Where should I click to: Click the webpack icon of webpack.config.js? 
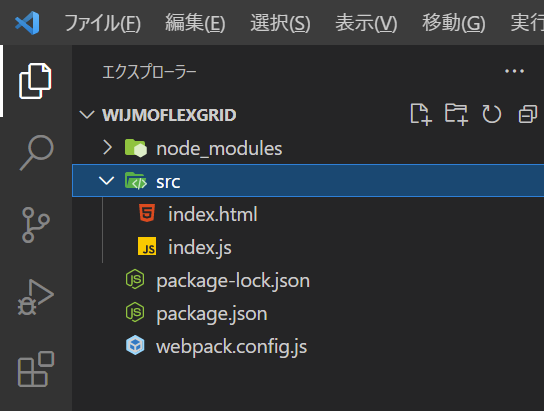(135, 345)
